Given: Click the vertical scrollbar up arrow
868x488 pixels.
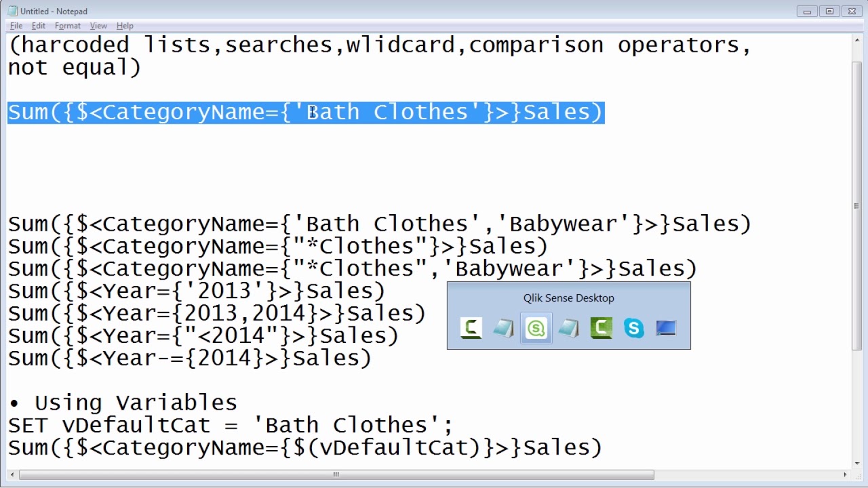Looking at the screenshot, I should [x=856, y=40].
